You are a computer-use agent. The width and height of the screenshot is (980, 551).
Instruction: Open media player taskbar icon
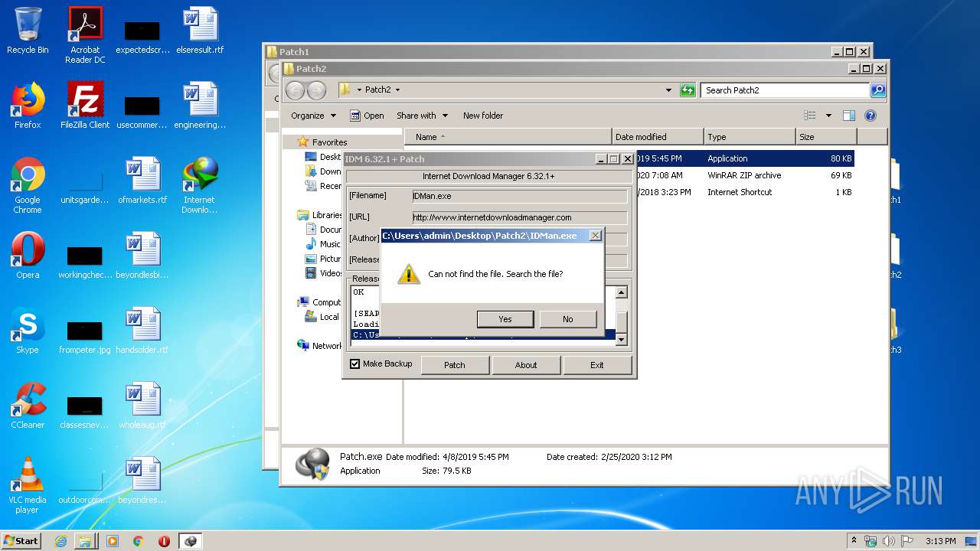point(113,541)
